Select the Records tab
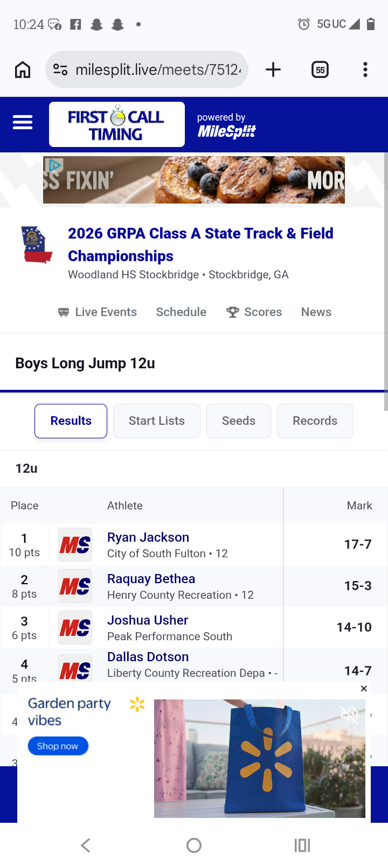This screenshot has height=868, width=388. pyautogui.click(x=315, y=421)
